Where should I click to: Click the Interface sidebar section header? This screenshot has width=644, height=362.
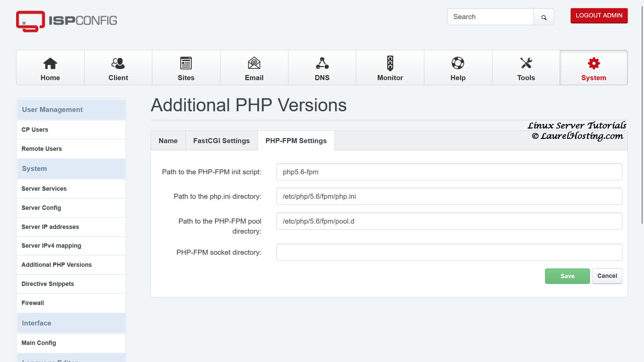[71, 323]
